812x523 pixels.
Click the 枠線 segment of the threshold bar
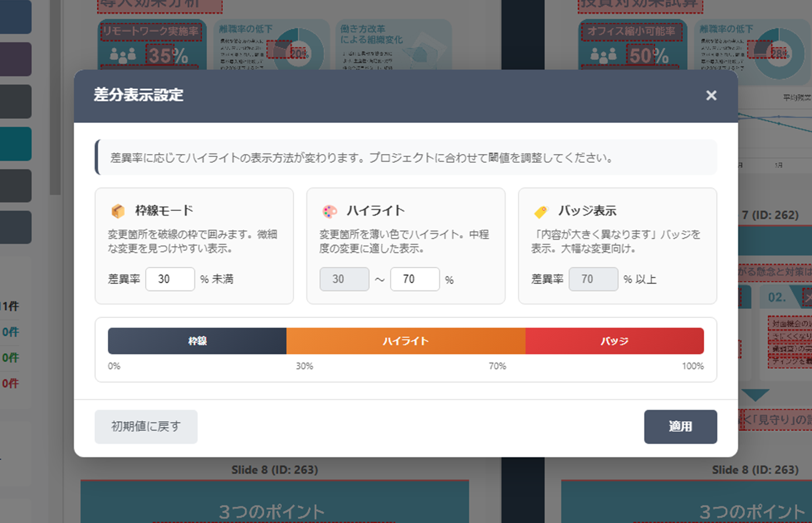(196, 340)
